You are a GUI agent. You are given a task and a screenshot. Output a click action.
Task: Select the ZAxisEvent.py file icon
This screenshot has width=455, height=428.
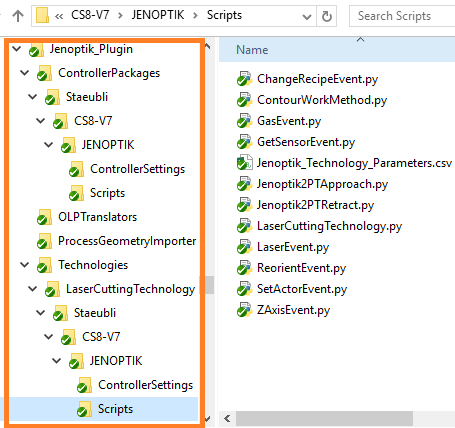244,310
